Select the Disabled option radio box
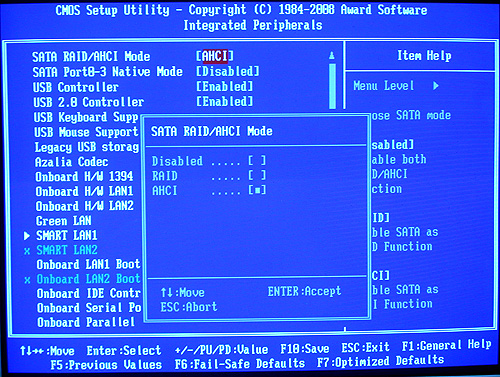Screen dimensions: 500x377 257,161
